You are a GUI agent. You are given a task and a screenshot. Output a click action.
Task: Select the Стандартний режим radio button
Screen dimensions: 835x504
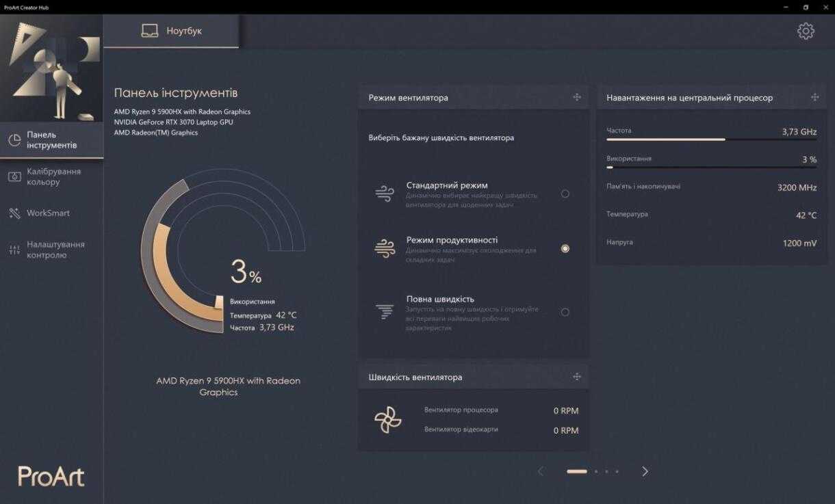click(565, 194)
